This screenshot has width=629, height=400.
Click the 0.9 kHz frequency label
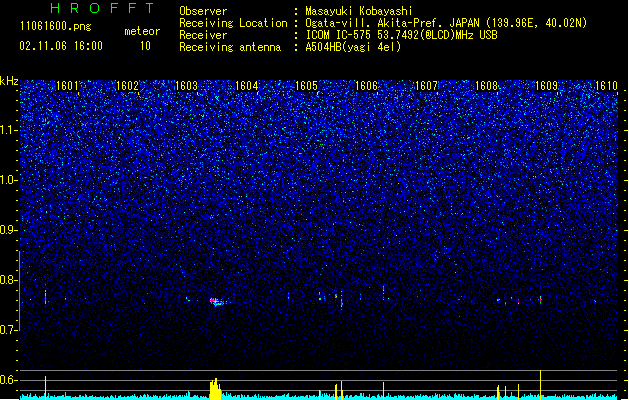click(x=9, y=230)
